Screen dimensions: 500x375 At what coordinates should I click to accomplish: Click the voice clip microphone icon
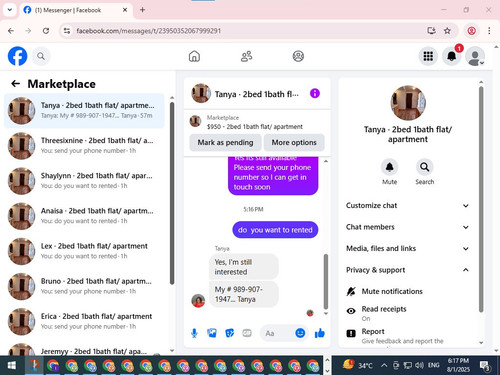[194, 333]
